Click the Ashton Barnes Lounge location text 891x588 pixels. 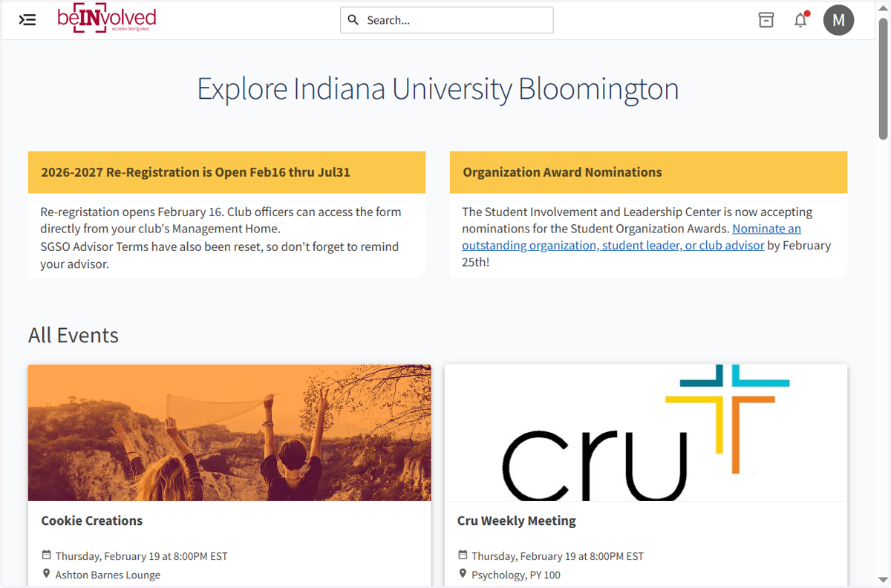click(108, 575)
